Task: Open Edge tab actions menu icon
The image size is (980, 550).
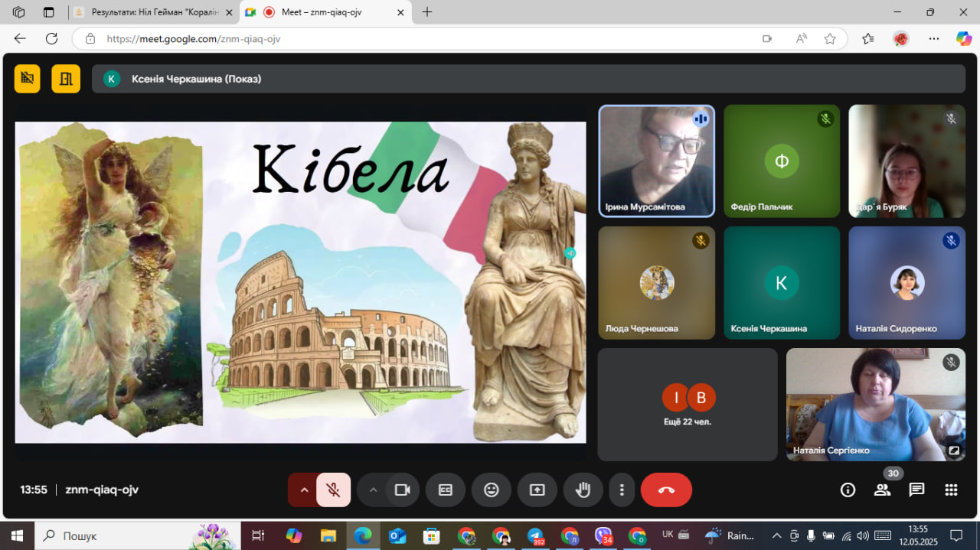Action: click(49, 12)
